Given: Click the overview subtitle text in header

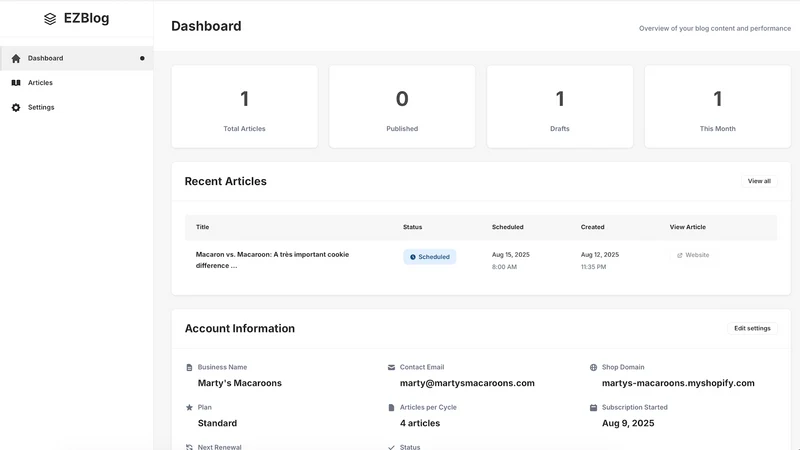Looking at the screenshot, I should click(x=715, y=29).
